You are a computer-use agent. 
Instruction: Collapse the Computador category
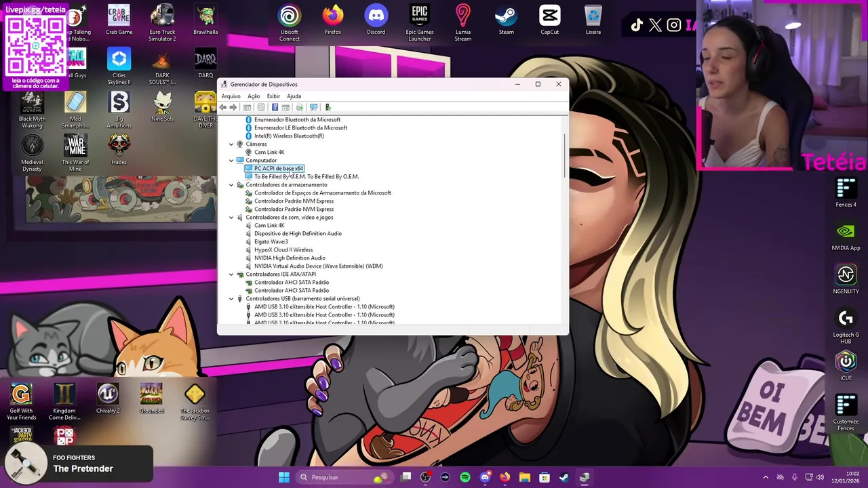pyautogui.click(x=231, y=161)
